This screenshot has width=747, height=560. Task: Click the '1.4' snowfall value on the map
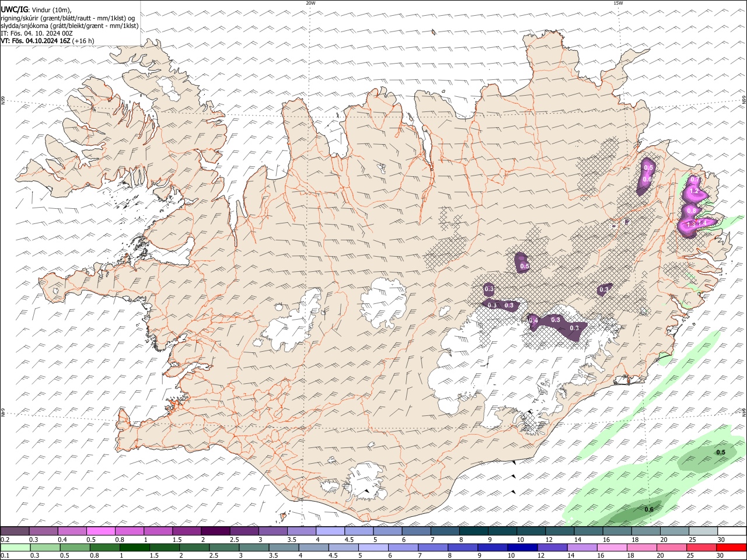tap(702, 223)
